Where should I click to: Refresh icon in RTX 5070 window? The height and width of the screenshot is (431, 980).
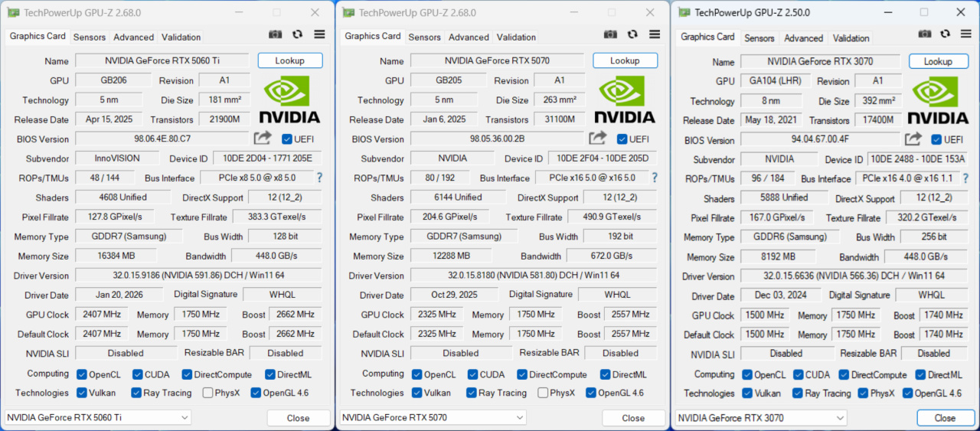632,34
